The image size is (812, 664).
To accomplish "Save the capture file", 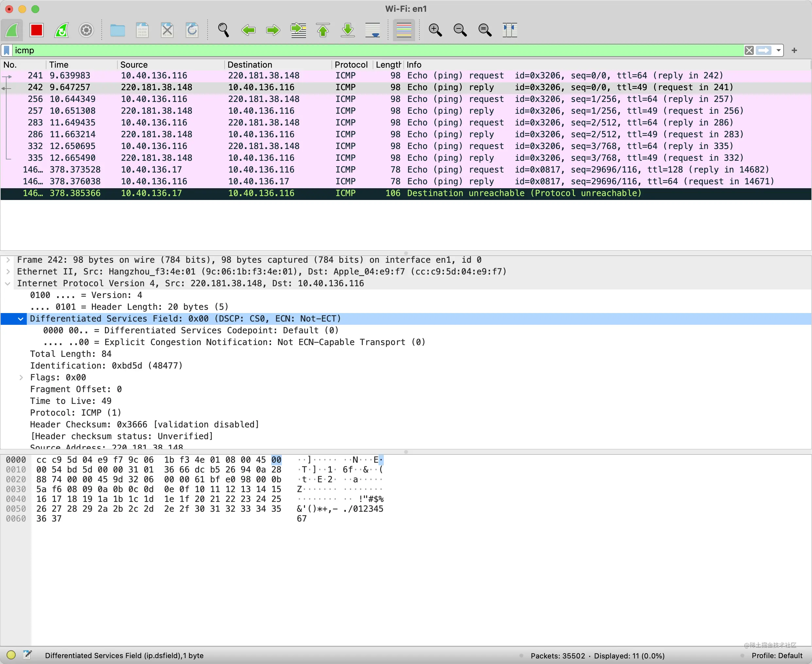I will [142, 30].
